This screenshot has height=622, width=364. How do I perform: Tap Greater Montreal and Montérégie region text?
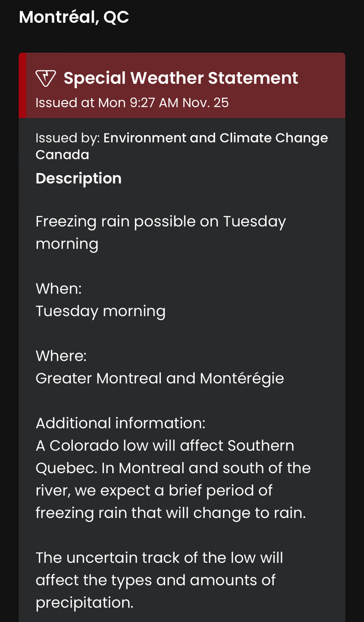pos(160,379)
